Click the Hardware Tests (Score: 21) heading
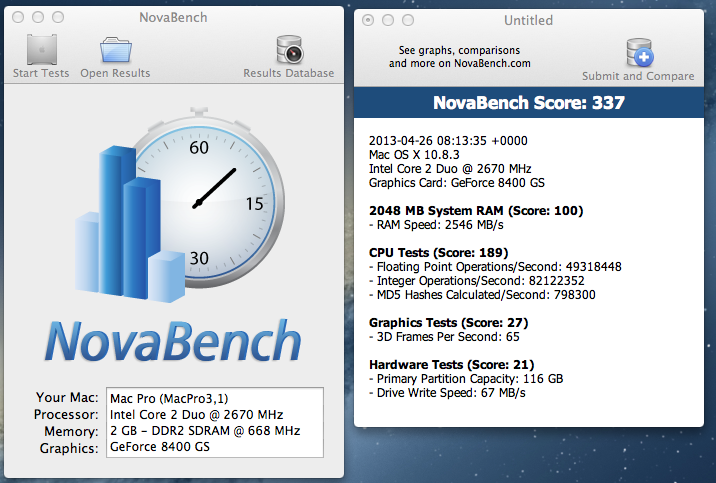The width and height of the screenshot is (716, 483). click(x=452, y=365)
